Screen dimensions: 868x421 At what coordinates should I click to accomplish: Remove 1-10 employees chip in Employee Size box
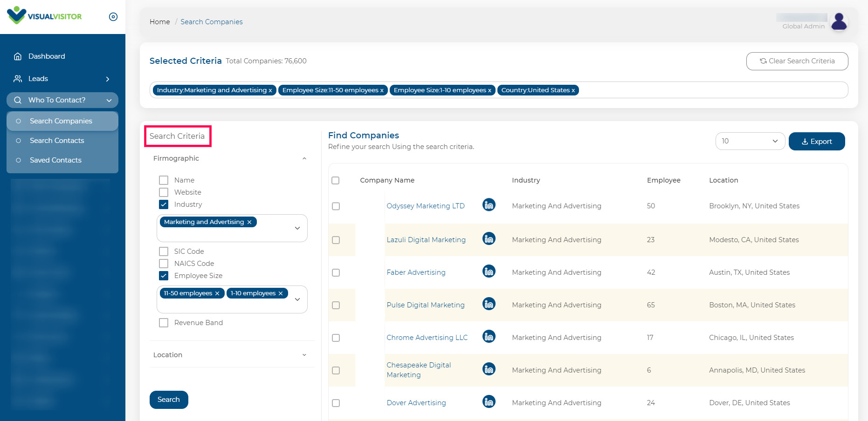point(281,293)
